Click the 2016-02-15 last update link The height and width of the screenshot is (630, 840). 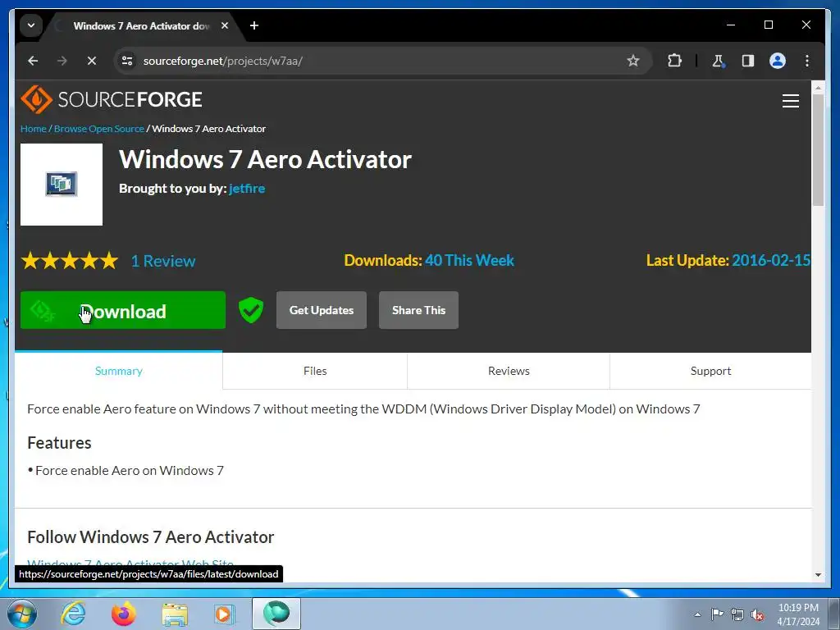click(x=771, y=260)
